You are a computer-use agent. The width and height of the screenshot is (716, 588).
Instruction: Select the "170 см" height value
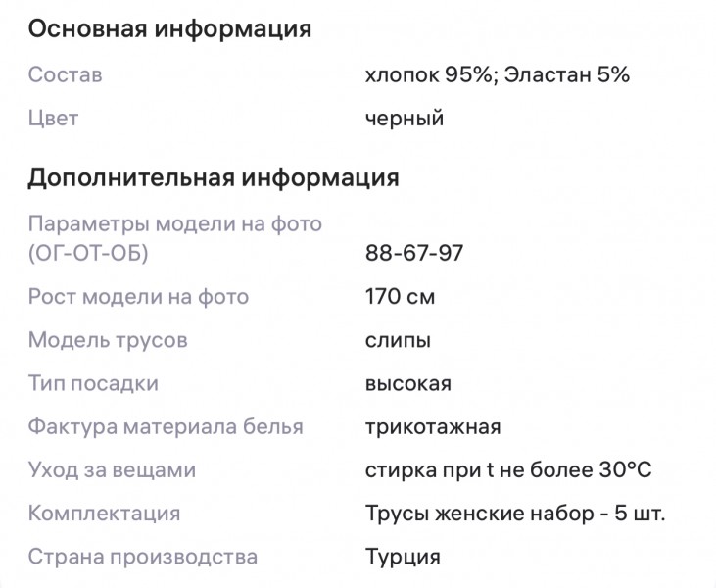(x=400, y=296)
